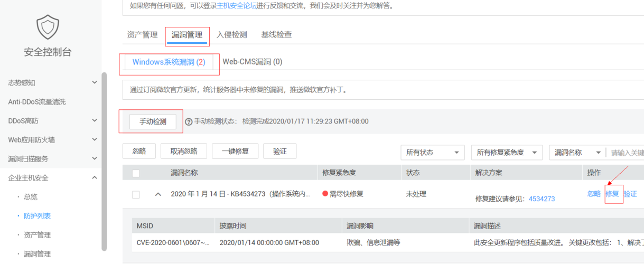Toggle the select-all checkbox in table header
This screenshot has width=644, height=264.
coord(136,173)
